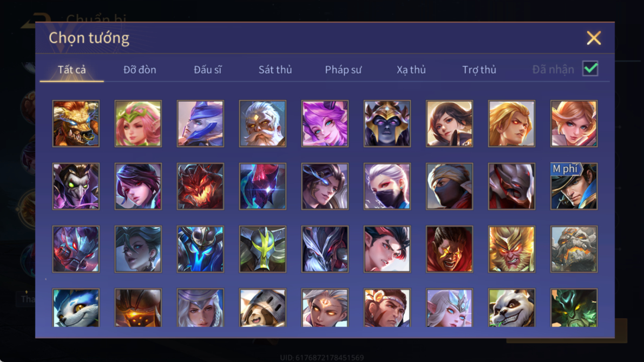Close the Chọn tướng dialog
This screenshot has width=644, height=362.
[x=594, y=38]
